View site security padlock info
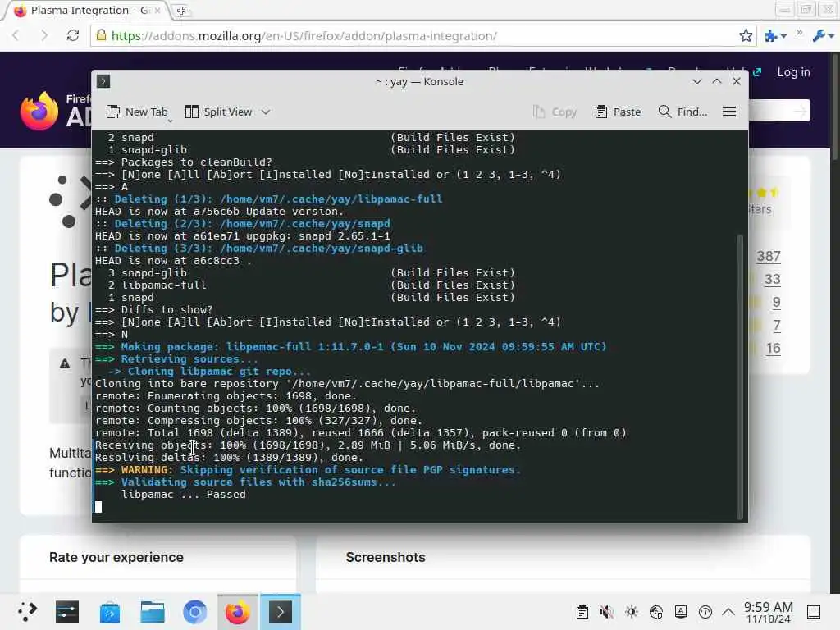The height and width of the screenshot is (630, 840). click(100, 35)
